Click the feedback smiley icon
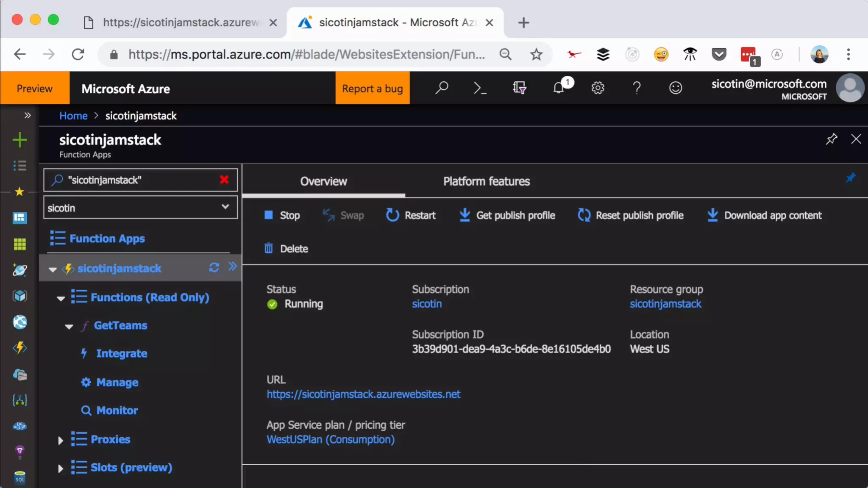The height and width of the screenshot is (488, 868). point(675,88)
